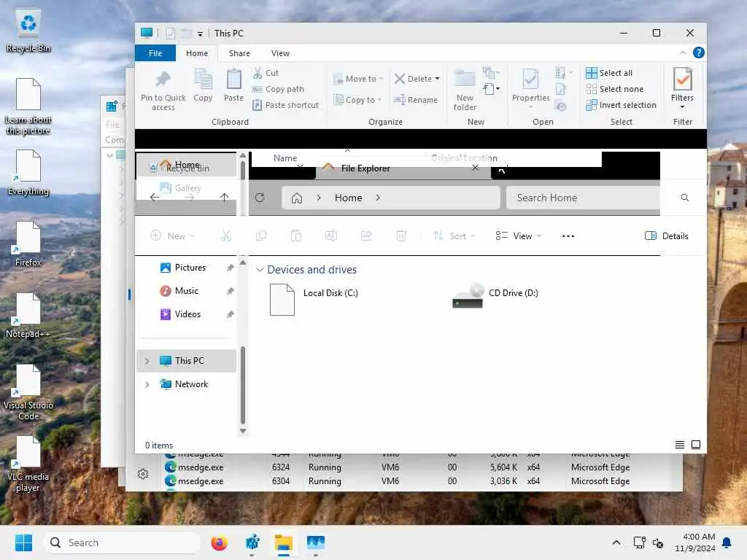Open the Move to dropdown
The width and height of the screenshot is (747, 560).
coord(359,79)
